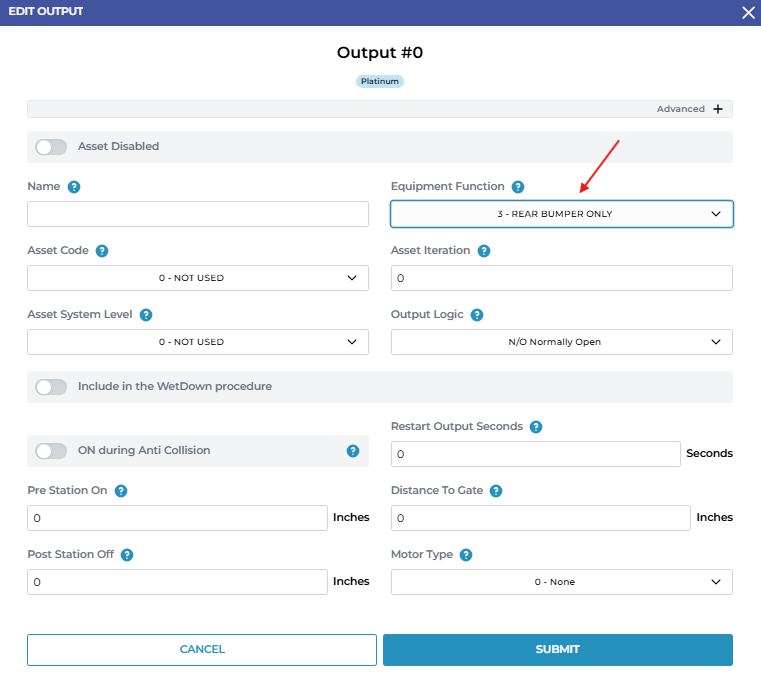The width and height of the screenshot is (761, 690).
Task: Close the Edit Output dialog
Action: coord(748,12)
